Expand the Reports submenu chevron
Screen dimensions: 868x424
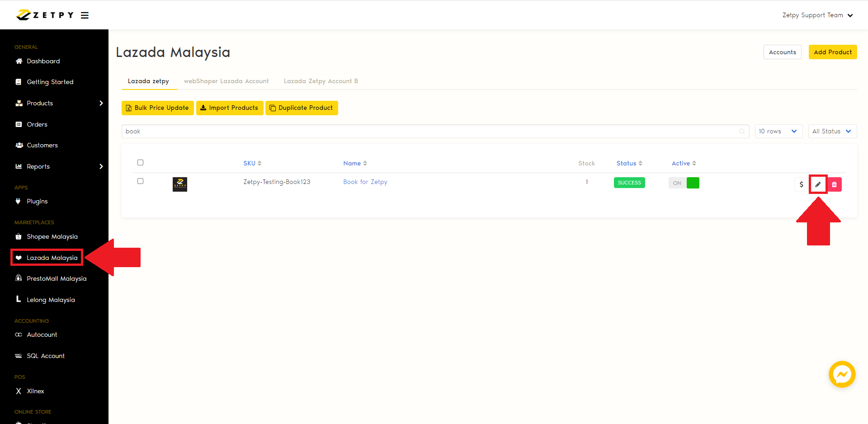(101, 166)
